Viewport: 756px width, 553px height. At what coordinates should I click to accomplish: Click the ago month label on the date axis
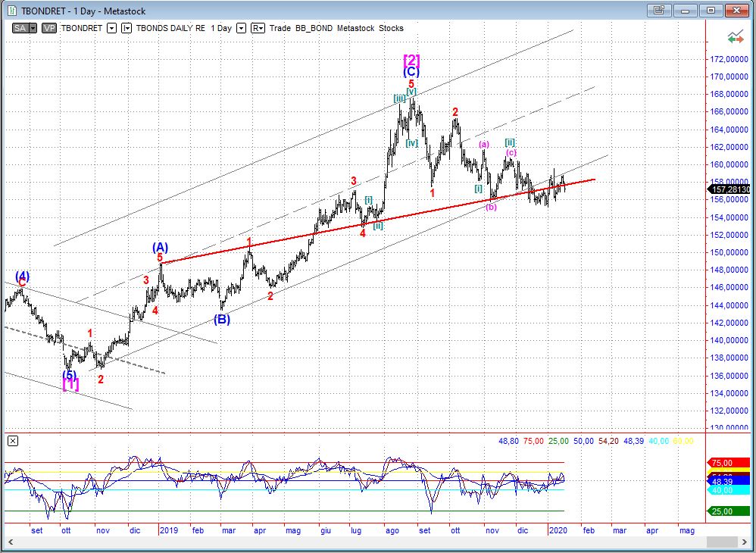pyautogui.click(x=392, y=530)
